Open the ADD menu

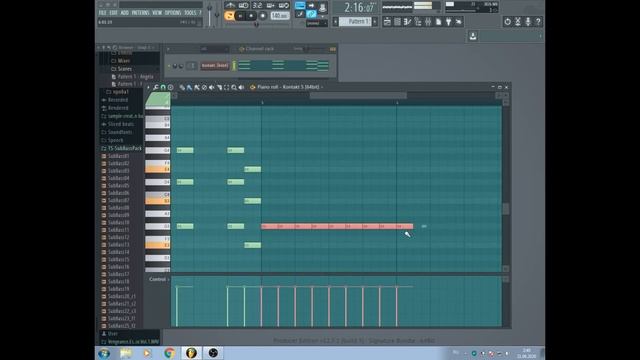[124, 13]
